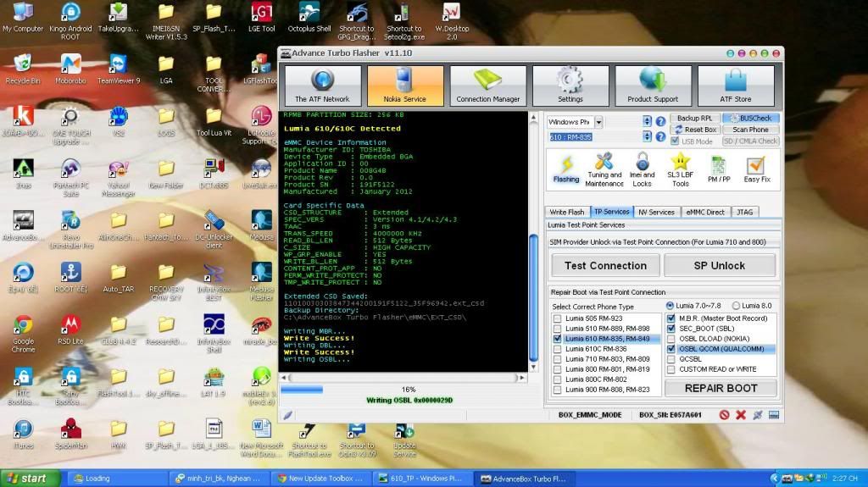Check OSBL DLOAD (NOKIA)
868x487 pixels.
click(x=671, y=339)
